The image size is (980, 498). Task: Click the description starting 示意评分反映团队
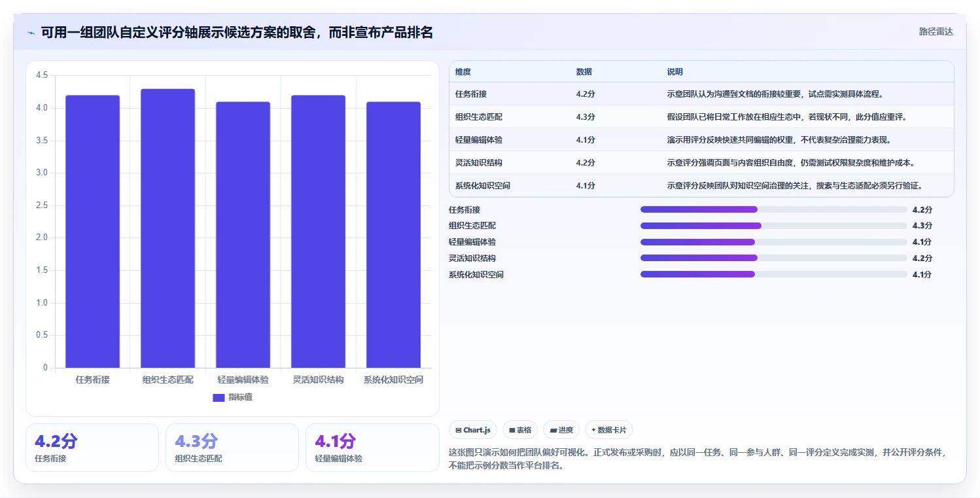pos(795,186)
